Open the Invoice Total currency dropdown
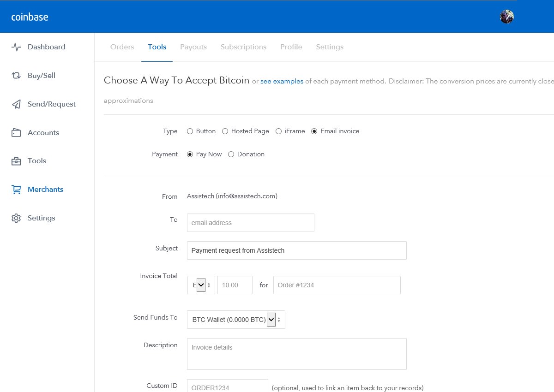 click(x=201, y=285)
